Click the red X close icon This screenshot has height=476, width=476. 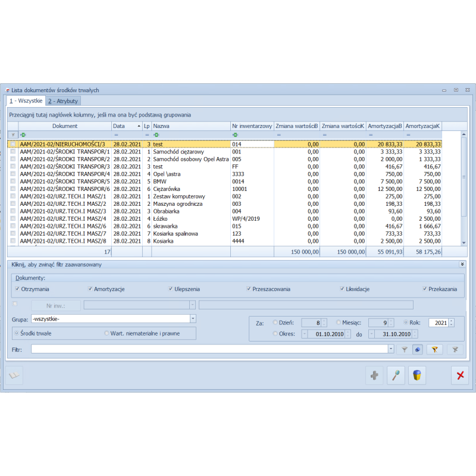(459, 375)
